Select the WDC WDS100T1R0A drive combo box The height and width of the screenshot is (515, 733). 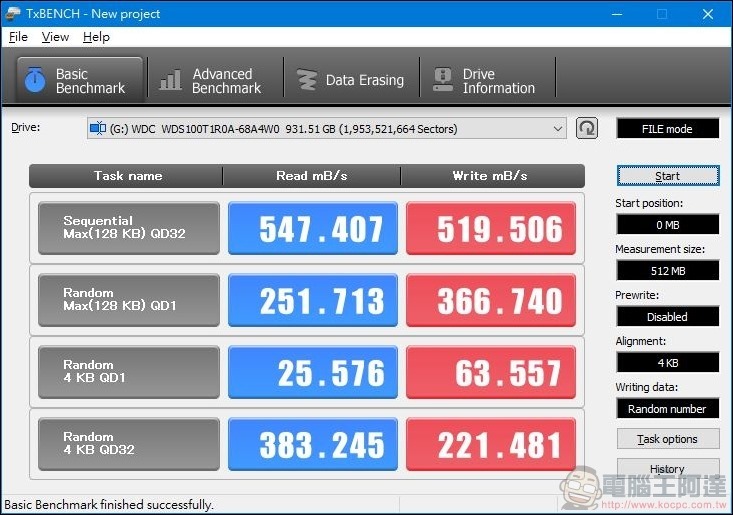pos(326,128)
